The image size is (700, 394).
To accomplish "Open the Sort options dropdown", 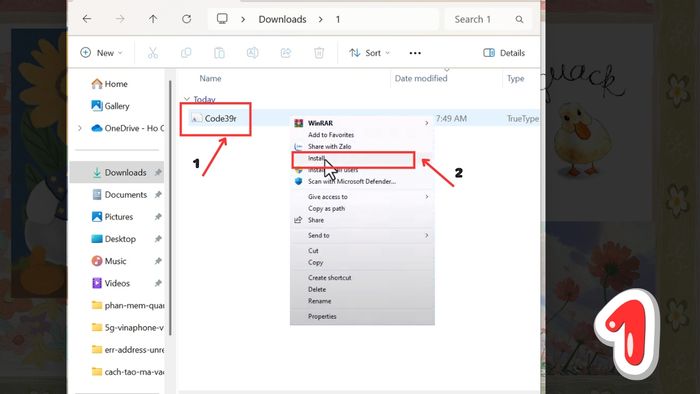I will pyautogui.click(x=370, y=53).
